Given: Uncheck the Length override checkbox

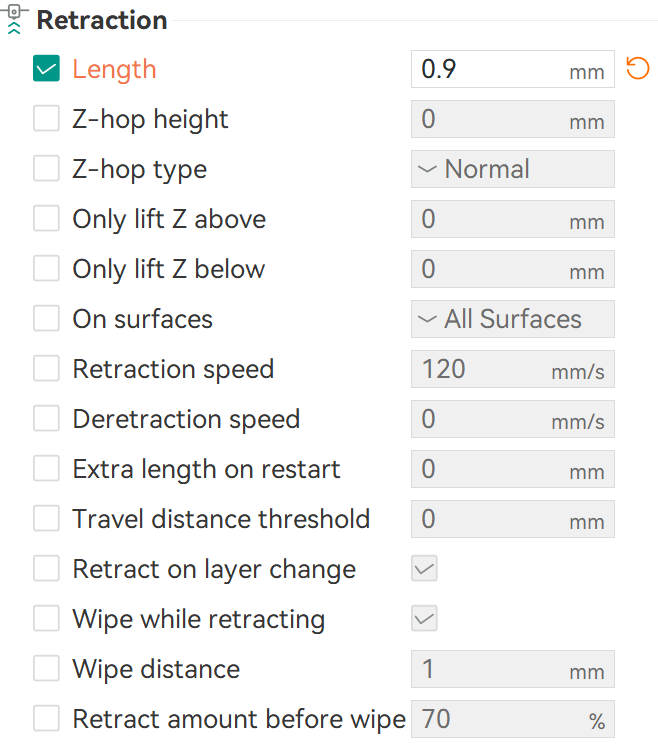Looking at the screenshot, I should point(46,69).
